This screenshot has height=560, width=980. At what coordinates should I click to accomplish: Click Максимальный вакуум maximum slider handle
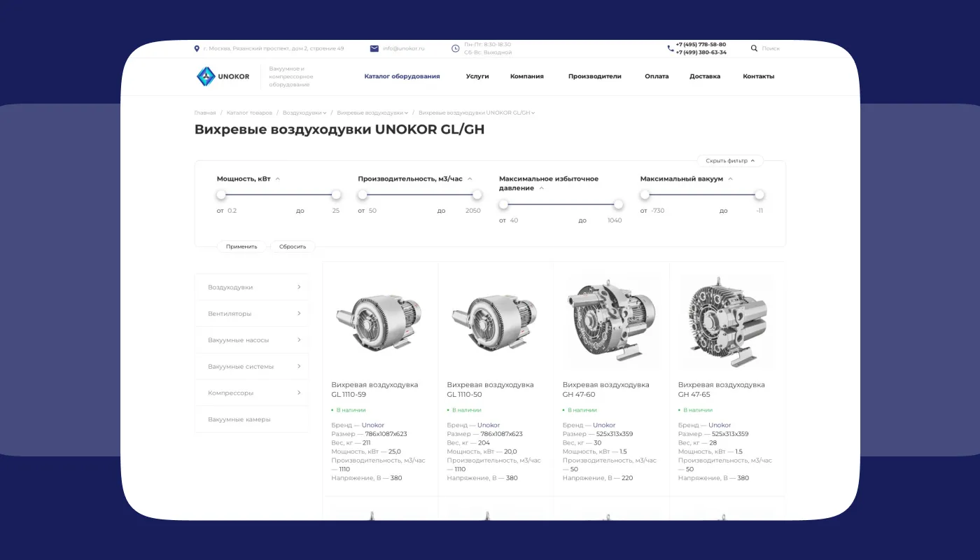pos(759,195)
